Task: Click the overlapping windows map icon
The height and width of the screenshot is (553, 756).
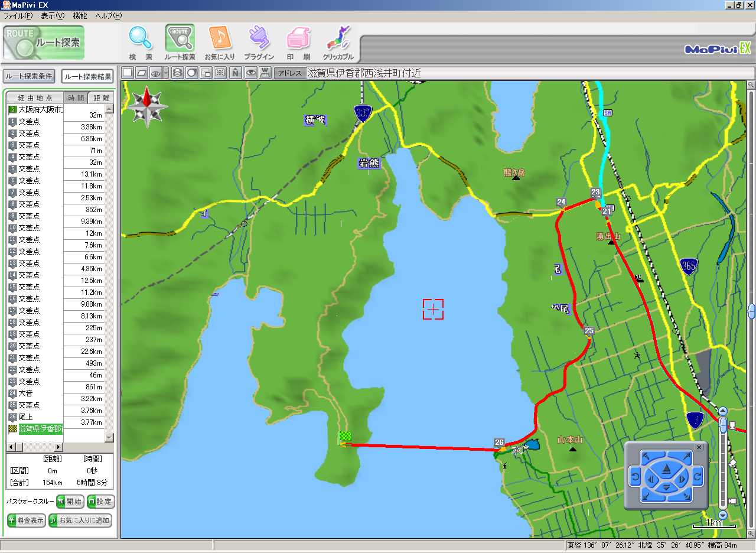Action: pos(206,73)
